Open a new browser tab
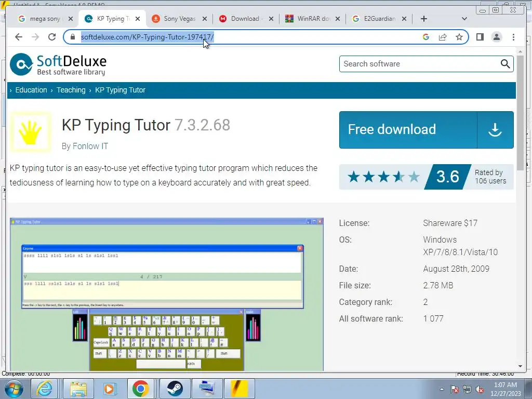Screen dimensions: 532x399 pyautogui.click(x=424, y=19)
